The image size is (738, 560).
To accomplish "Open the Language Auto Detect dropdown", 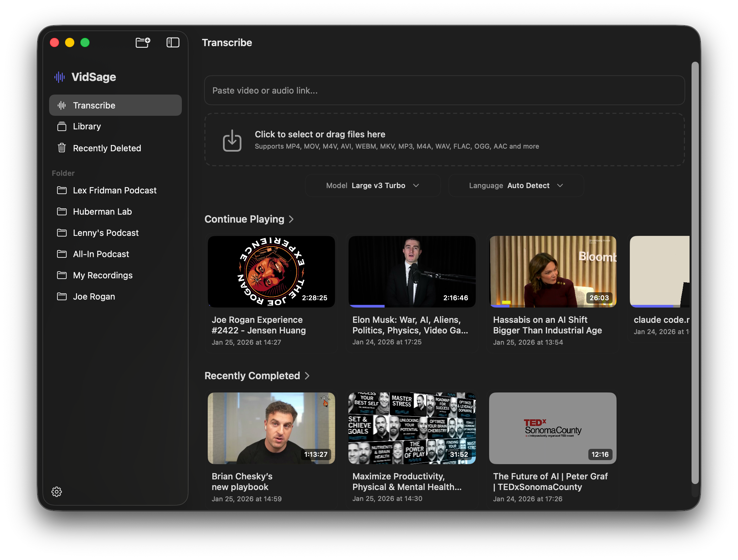I will (x=516, y=185).
